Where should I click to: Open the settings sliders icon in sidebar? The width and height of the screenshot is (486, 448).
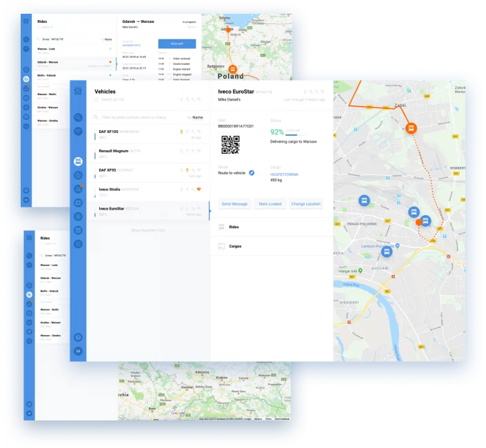pyautogui.click(x=78, y=244)
